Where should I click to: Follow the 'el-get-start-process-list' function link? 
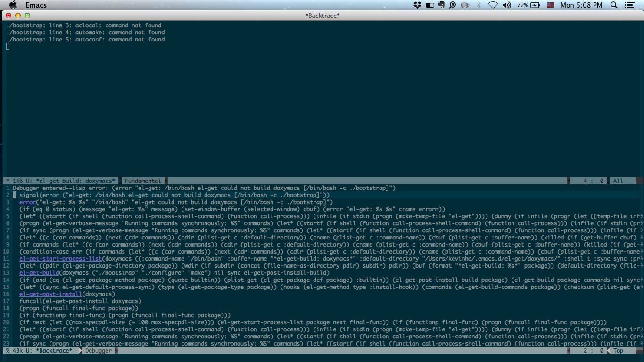pos(61,258)
